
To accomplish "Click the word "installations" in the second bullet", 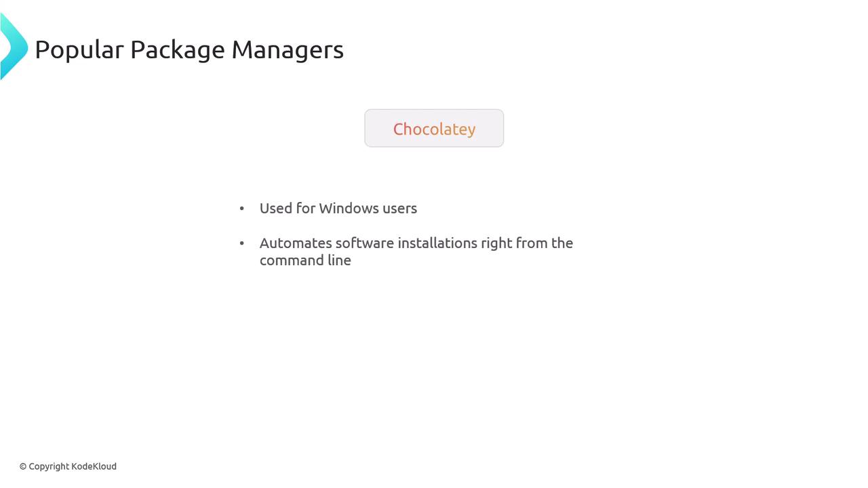I will pyautogui.click(x=437, y=243).
